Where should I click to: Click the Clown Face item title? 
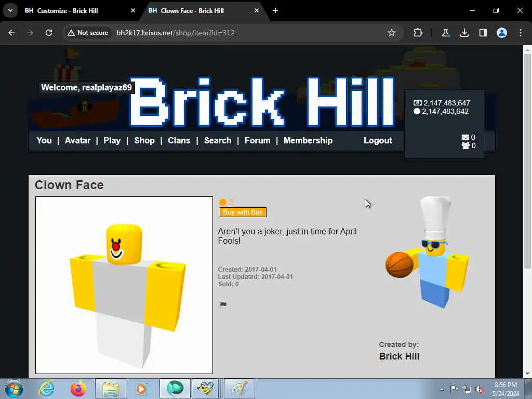[x=69, y=185]
